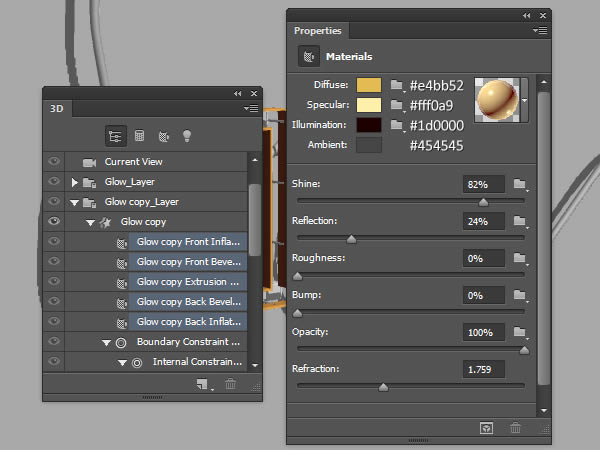Click the 3D panel scrollbar down arrow
The image size is (600, 450).
point(255,365)
